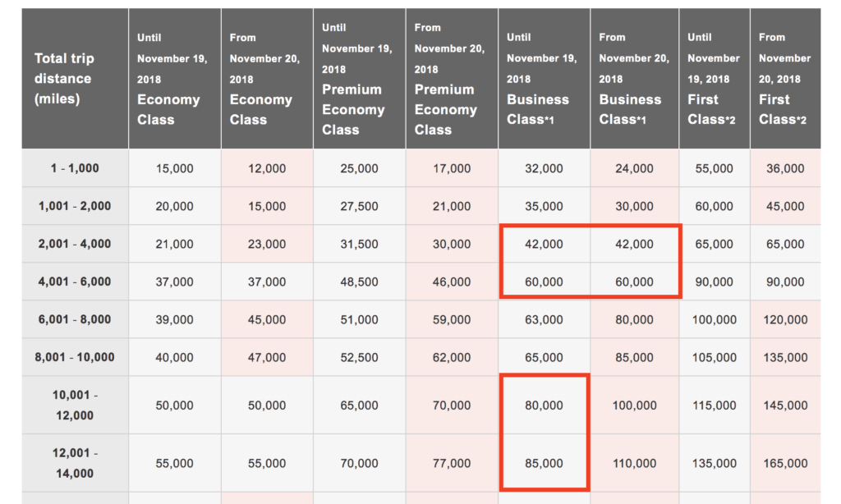Click the 48,500 Premium Economy cell
Viewport: 841px width, 504px height.
pyautogui.click(x=359, y=282)
